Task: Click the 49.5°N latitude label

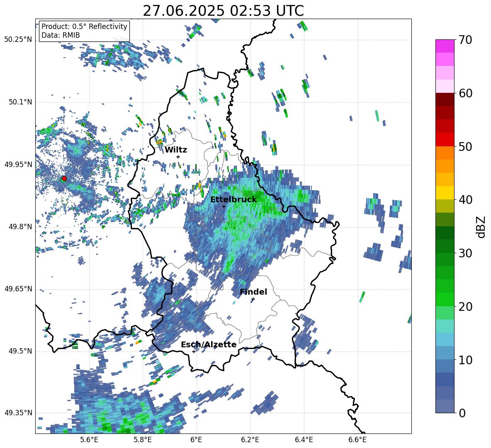Action: [20, 351]
